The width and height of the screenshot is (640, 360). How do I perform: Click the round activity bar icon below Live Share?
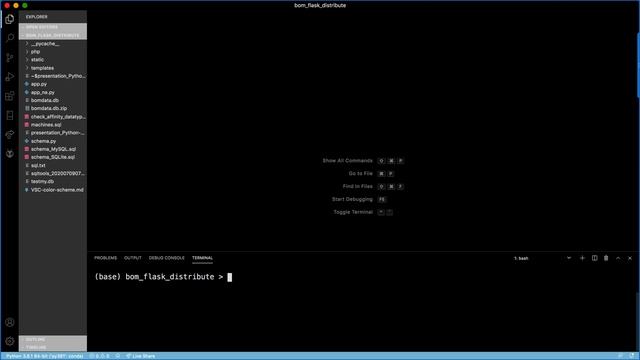coord(10,154)
